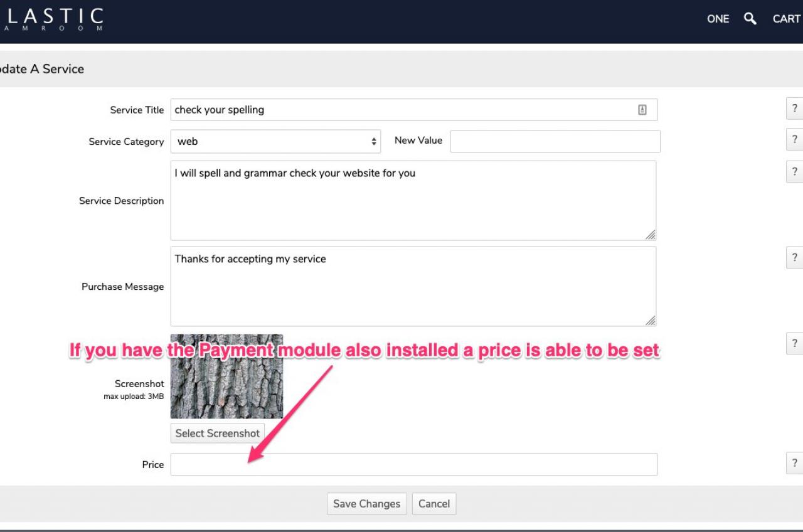Focus the New Value category text field
The height and width of the screenshot is (532, 803).
point(555,142)
